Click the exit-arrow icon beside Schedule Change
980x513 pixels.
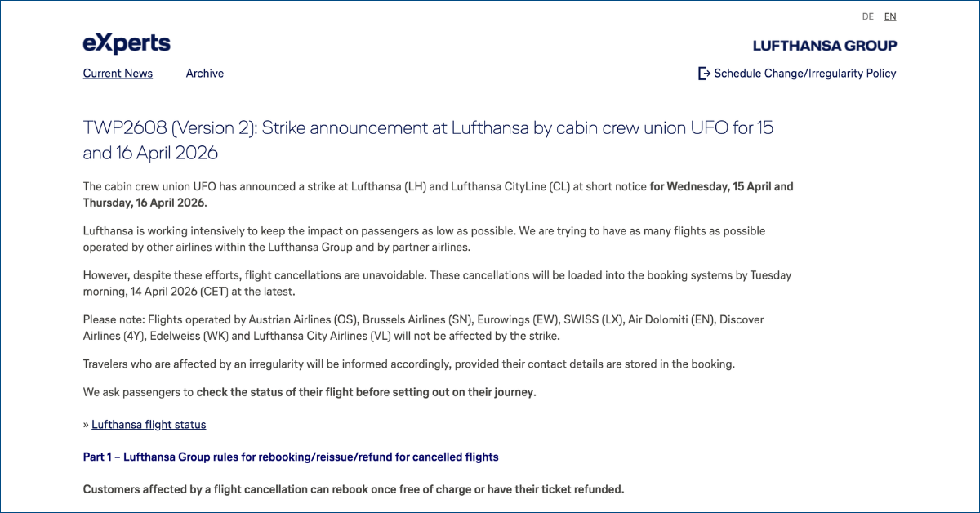(x=704, y=74)
